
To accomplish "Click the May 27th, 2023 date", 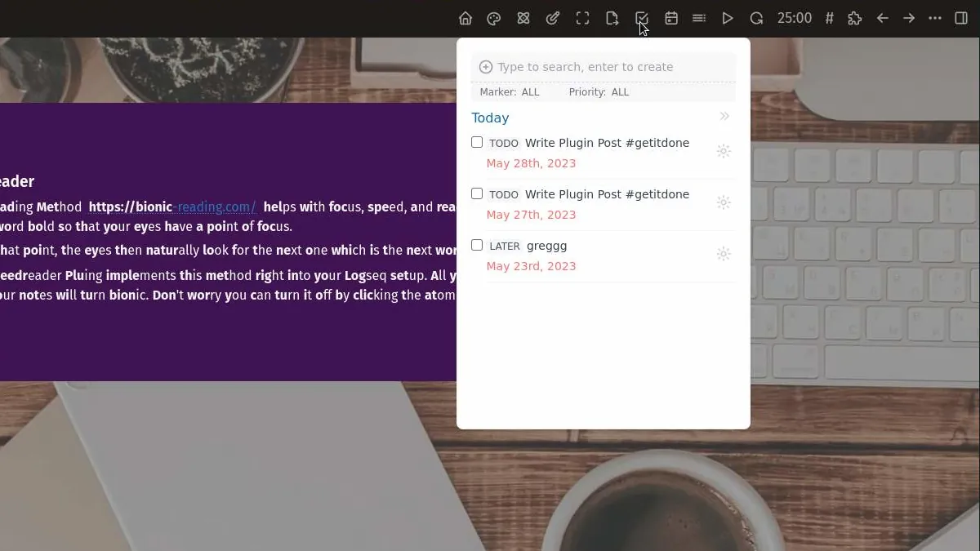I will [x=531, y=215].
